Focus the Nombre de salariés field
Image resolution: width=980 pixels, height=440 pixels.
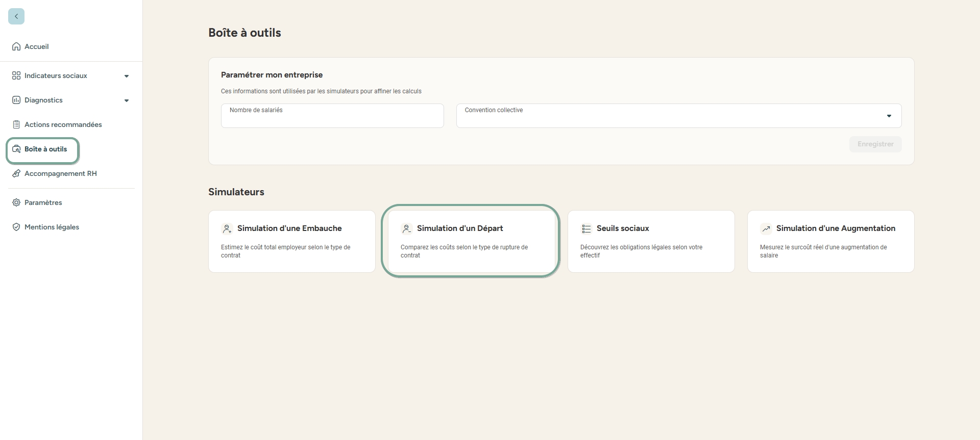coord(332,116)
